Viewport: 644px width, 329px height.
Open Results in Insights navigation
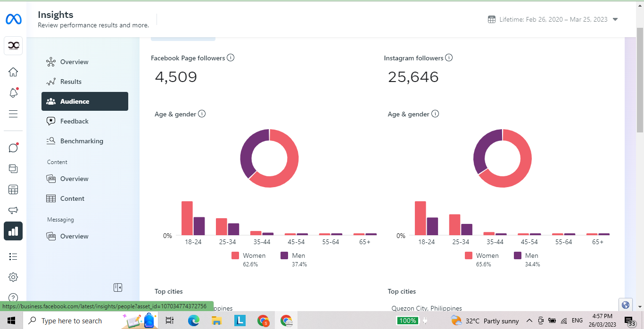point(85,82)
